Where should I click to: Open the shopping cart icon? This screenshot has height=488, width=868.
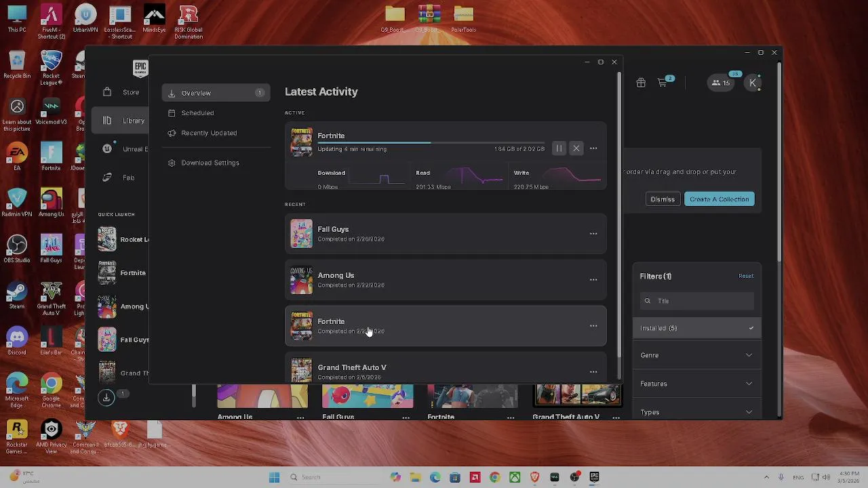click(663, 83)
